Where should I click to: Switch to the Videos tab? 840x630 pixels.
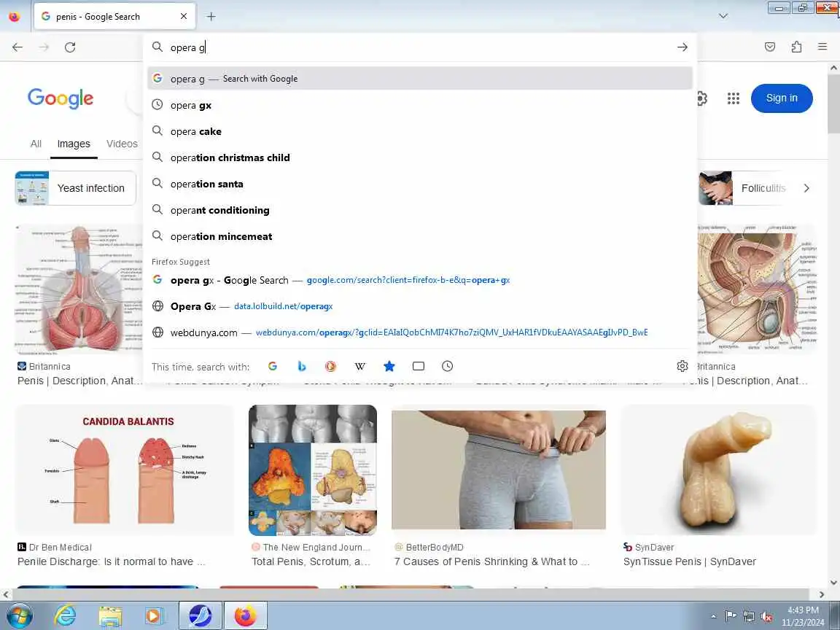[x=122, y=144]
